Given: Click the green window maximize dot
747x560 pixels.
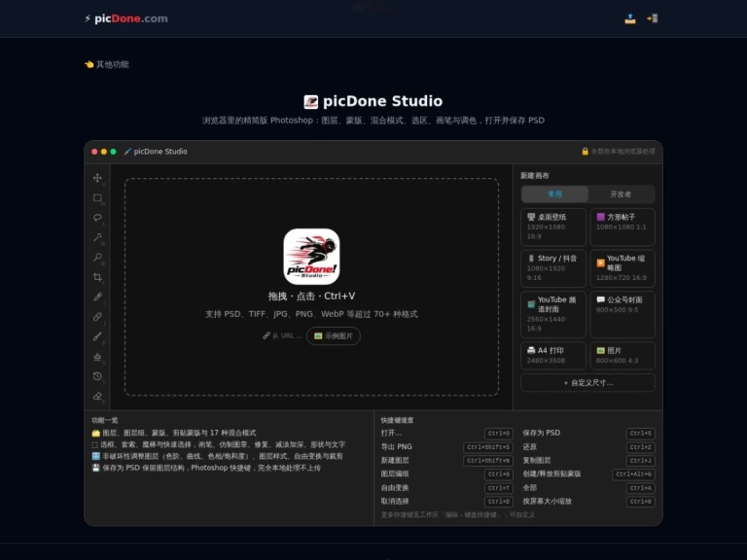Looking at the screenshot, I should click(x=113, y=152).
